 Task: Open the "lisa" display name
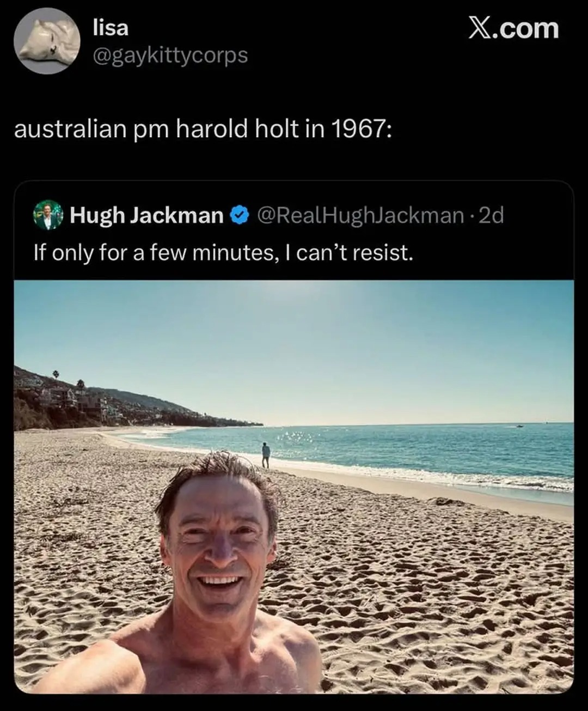(111, 27)
